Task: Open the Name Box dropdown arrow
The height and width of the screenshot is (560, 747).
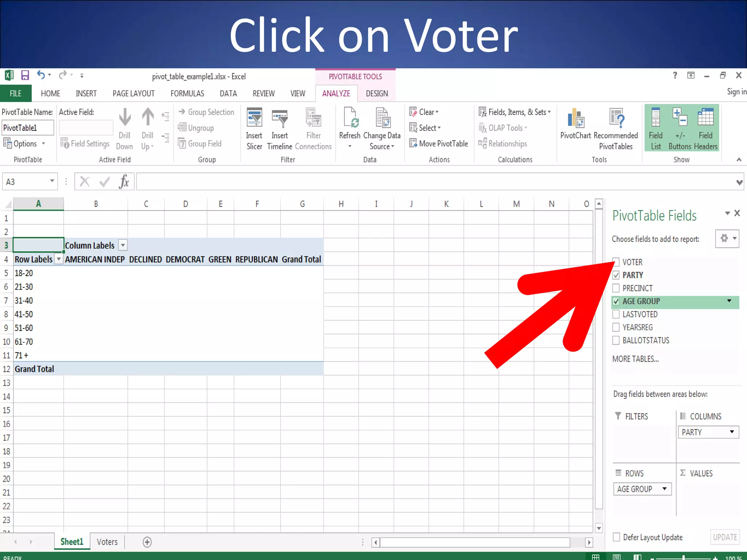Action: [52, 181]
